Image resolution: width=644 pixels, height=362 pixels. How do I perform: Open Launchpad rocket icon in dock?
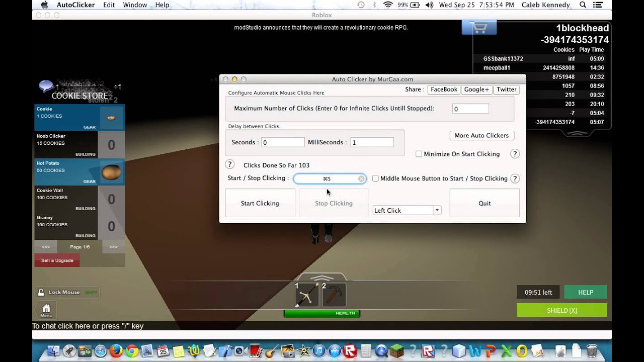69,350
